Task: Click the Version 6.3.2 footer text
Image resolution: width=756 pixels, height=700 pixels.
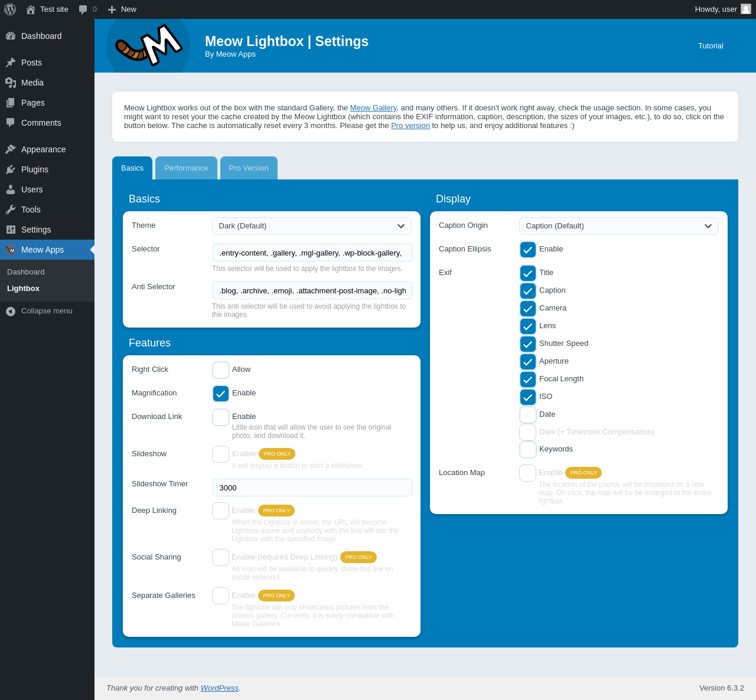Action: [x=722, y=688]
